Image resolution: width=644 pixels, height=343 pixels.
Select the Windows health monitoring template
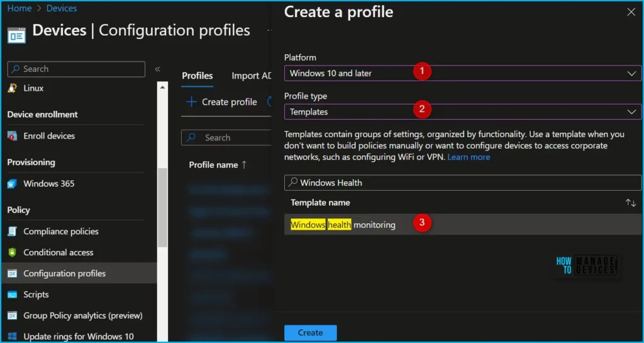pos(463,224)
